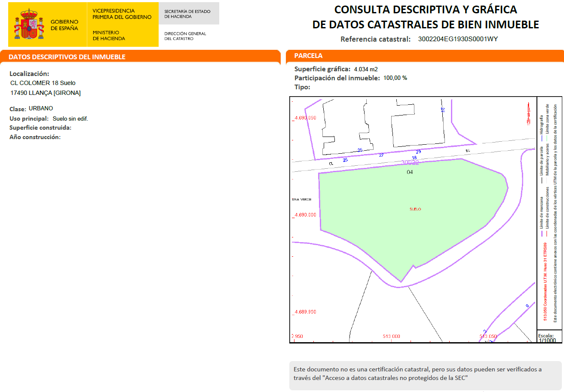Select the Datos Descriptivos del Inmueble header
Screen dimensions: 564x392
67,57
